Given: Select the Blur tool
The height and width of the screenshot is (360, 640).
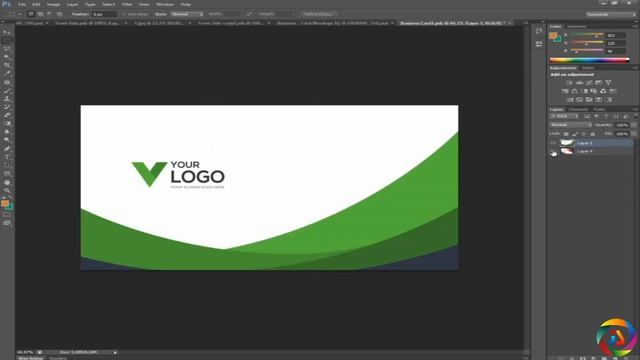Looking at the screenshot, I should (x=7, y=132).
